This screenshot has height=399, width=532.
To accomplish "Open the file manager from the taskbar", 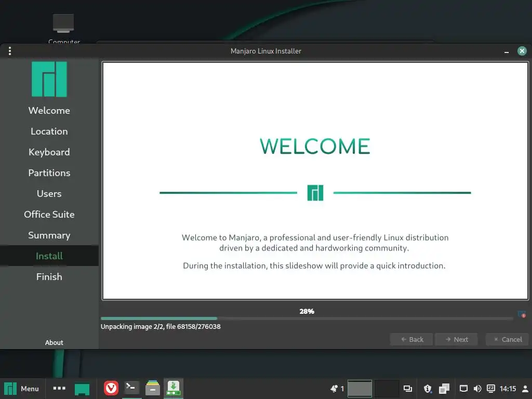I will click(153, 388).
